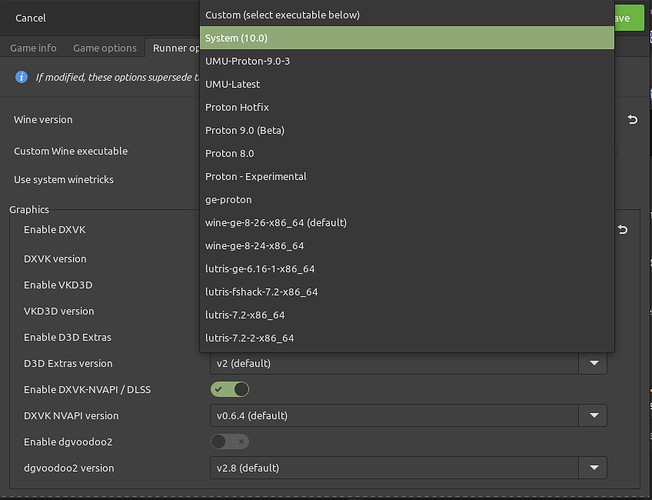
Task: Switch to the Game info tab
Action: pos(33,48)
